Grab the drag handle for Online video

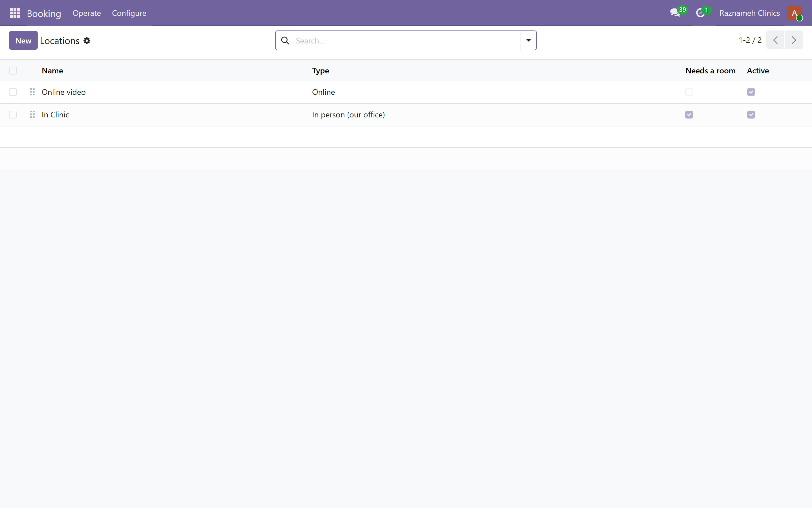(32, 92)
